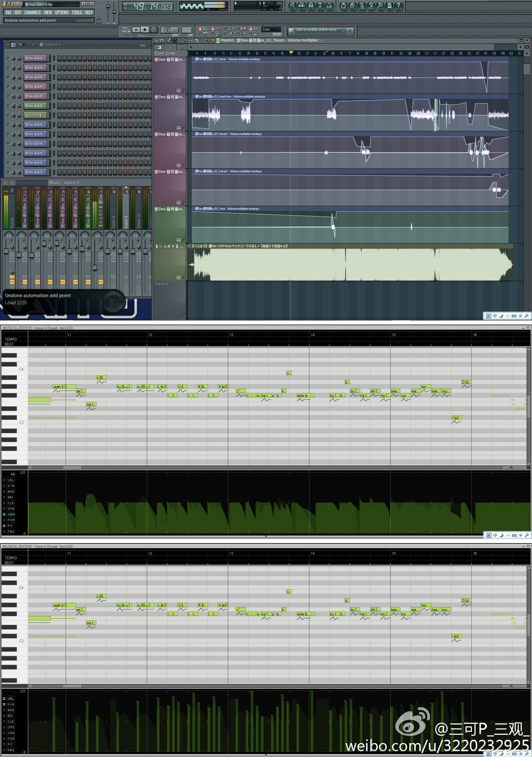The height and width of the screenshot is (757, 532).
Task: Open the Step Sequencer window icon
Action: click(x=302, y=5)
